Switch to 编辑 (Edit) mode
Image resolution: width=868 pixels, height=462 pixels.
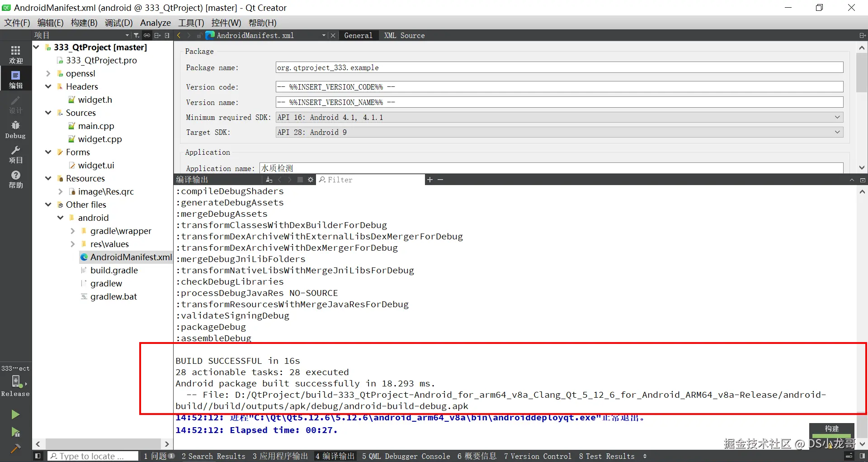16,79
